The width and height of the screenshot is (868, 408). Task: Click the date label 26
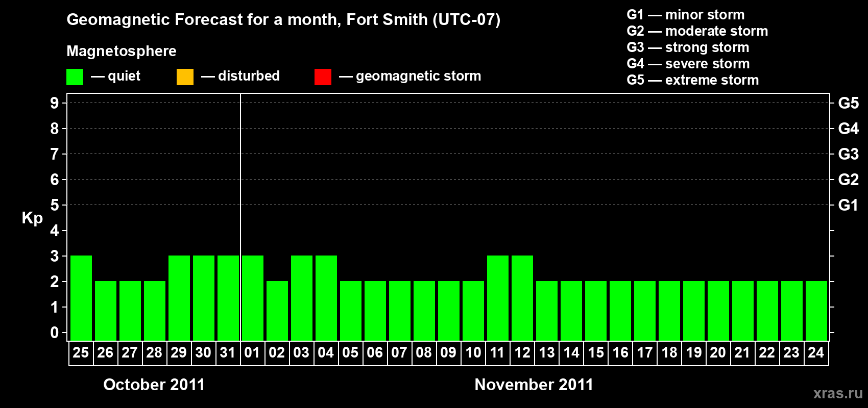tap(105, 353)
